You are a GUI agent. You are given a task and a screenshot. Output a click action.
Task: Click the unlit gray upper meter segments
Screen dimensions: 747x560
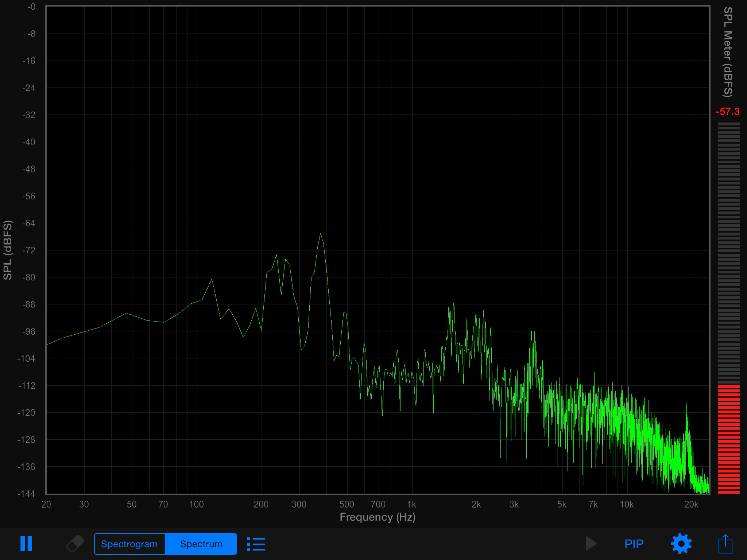pos(728,252)
